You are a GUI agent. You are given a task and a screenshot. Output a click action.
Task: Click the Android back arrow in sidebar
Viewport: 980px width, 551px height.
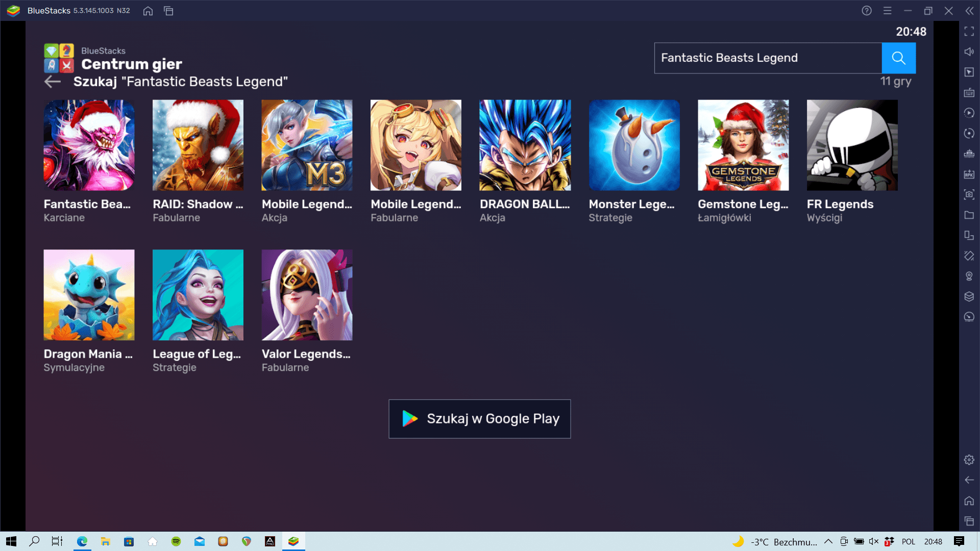(969, 480)
